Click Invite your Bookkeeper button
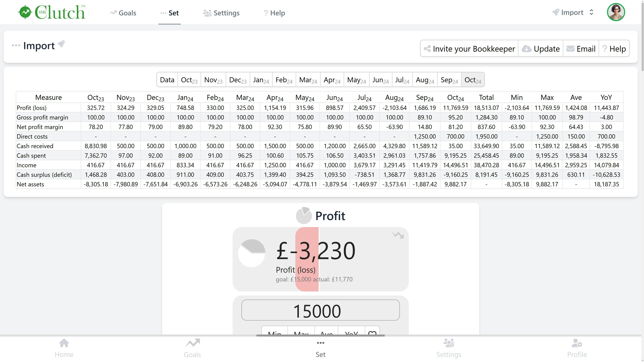 pyautogui.click(x=469, y=48)
